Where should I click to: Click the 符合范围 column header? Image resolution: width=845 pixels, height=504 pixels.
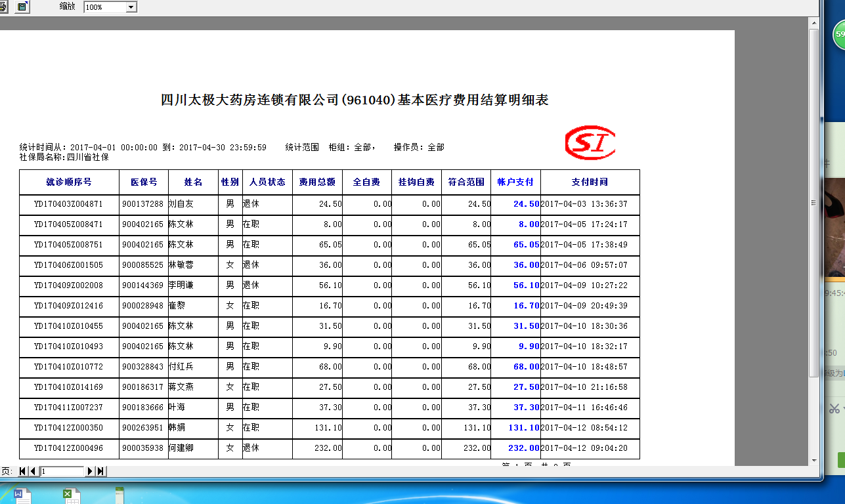click(x=466, y=182)
